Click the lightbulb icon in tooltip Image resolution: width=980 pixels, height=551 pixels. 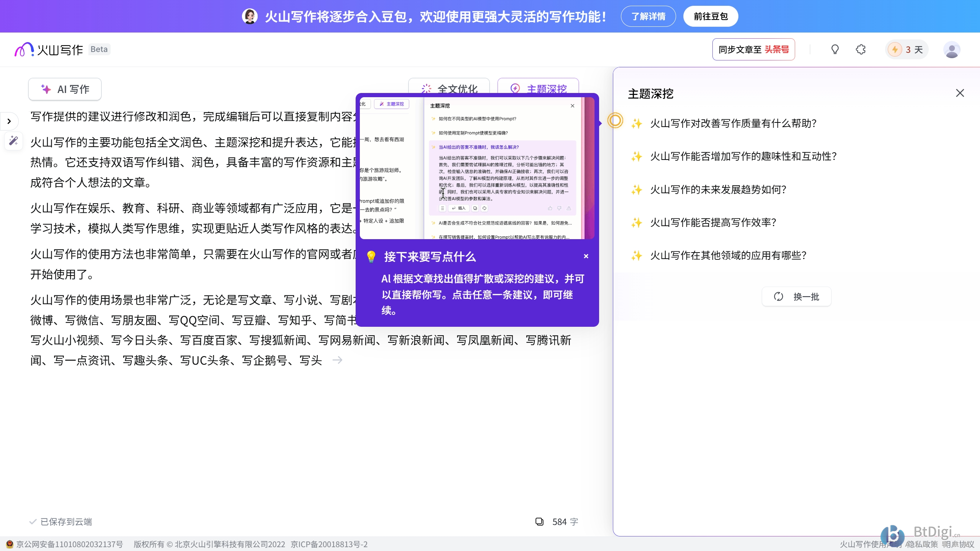click(371, 256)
